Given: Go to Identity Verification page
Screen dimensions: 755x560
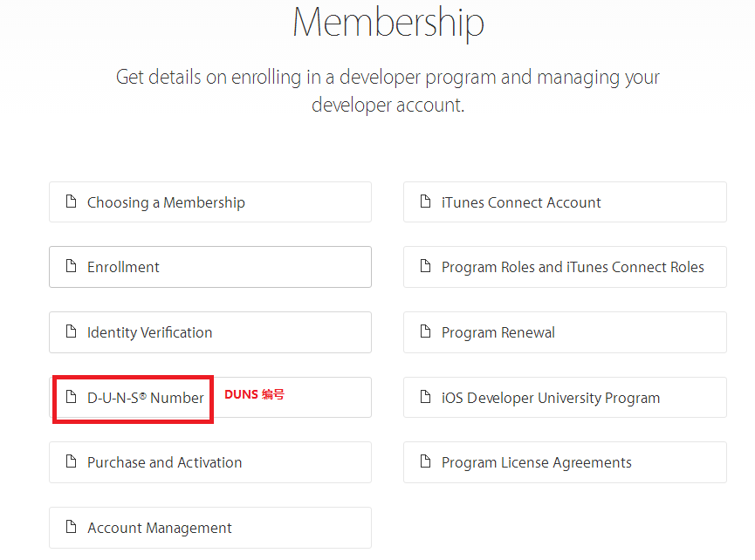Looking at the screenshot, I should point(149,332).
